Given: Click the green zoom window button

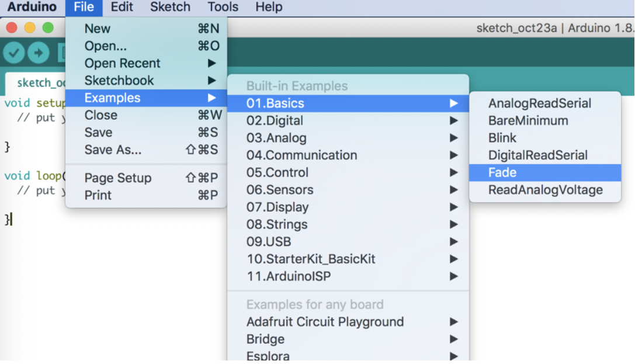Looking at the screenshot, I should coord(48,27).
